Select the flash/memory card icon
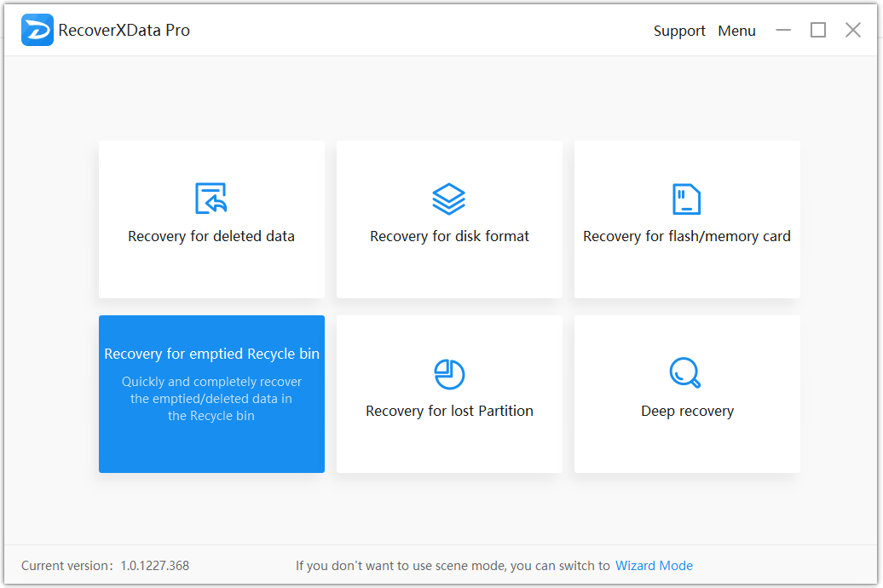This screenshot has height=588, width=883. click(687, 198)
